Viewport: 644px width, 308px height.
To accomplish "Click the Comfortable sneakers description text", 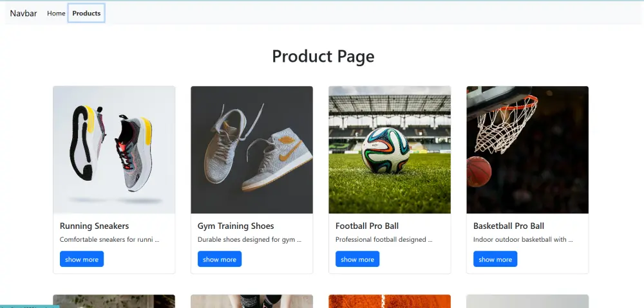I will pyautogui.click(x=109, y=239).
